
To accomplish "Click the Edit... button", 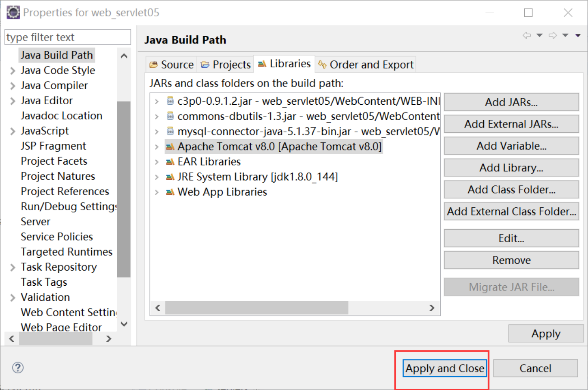I will [x=511, y=238].
